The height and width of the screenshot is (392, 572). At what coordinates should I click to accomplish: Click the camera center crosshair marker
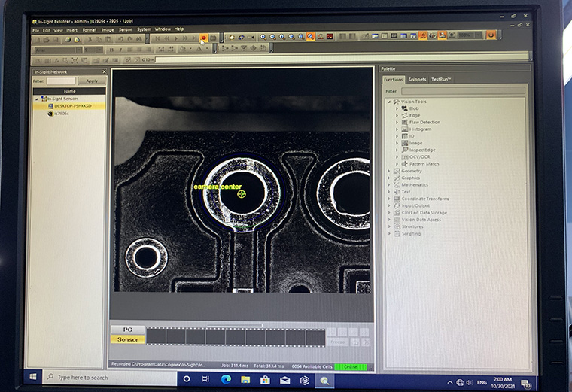pos(242,194)
